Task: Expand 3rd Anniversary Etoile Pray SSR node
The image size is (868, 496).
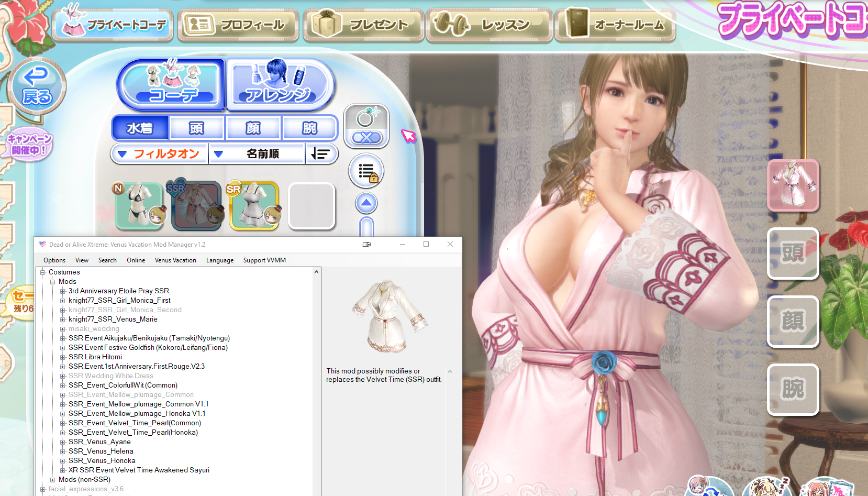Action: coord(63,291)
